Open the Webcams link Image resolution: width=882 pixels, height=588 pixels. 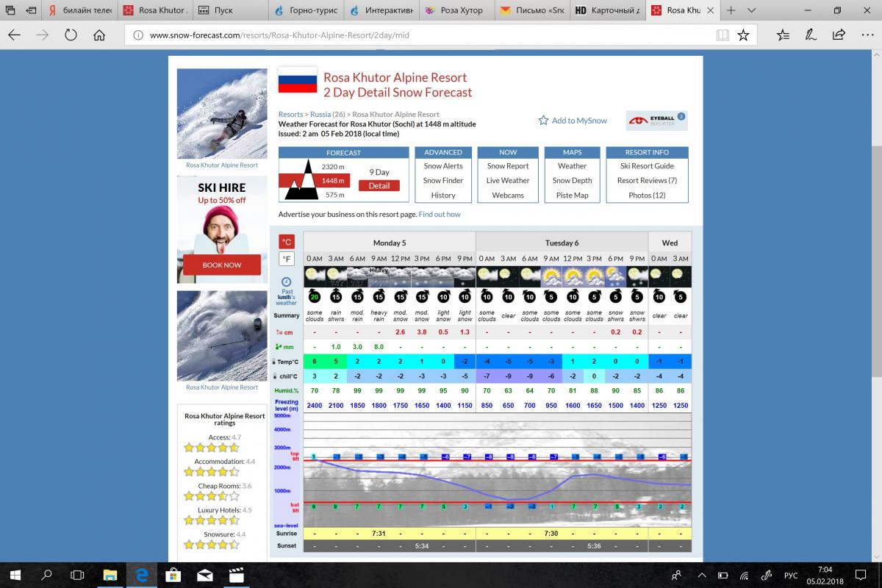click(508, 195)
